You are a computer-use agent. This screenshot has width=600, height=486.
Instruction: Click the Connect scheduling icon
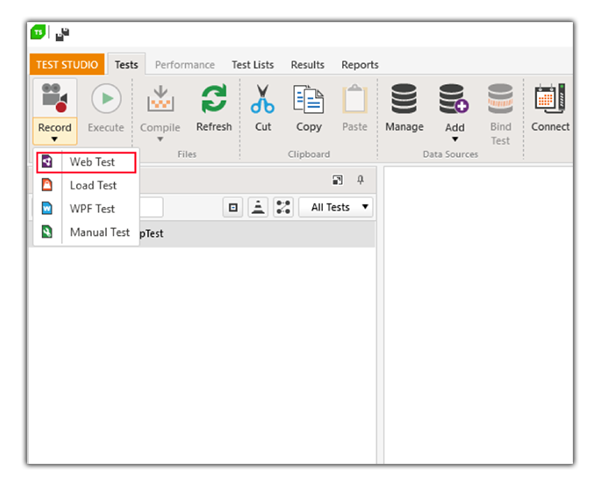[x=550, y=98]
